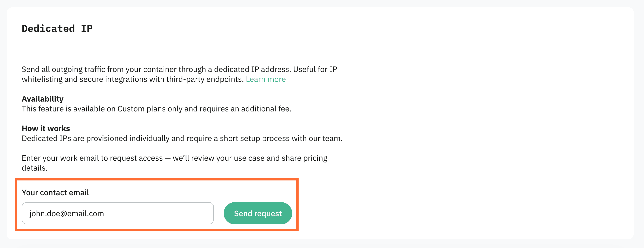
Task: Click the Your contact email label
Action: pyautogui.click(x=55, y=193)
